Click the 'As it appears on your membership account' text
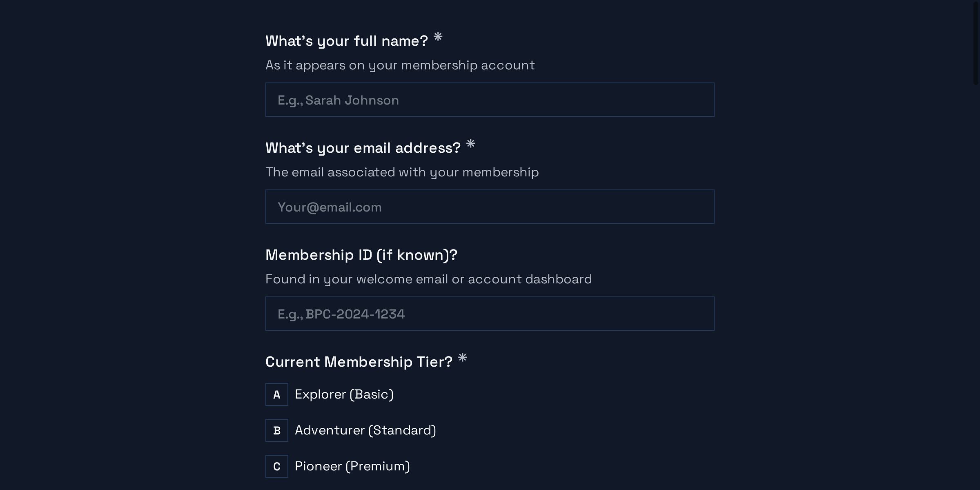980x490 pixels. tap(400, 65)
